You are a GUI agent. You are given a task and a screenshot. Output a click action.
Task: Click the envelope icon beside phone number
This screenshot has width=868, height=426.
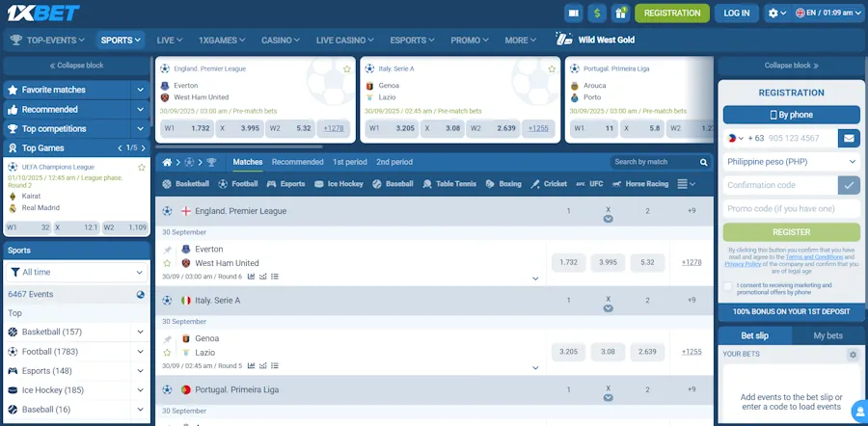[x=849, y=138]
